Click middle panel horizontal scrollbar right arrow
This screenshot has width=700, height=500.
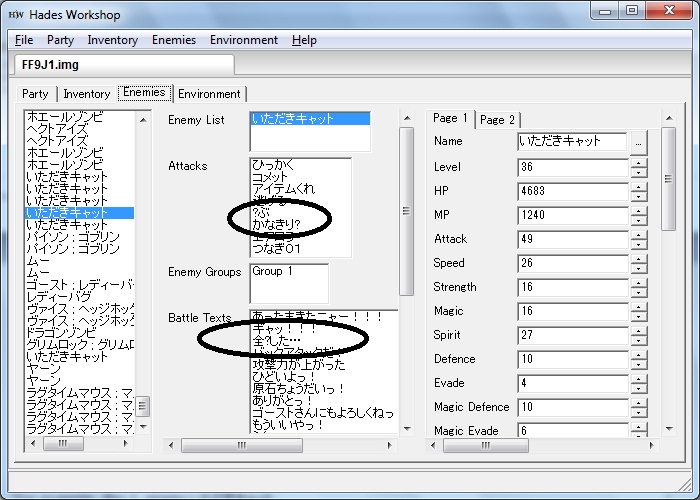389,445
